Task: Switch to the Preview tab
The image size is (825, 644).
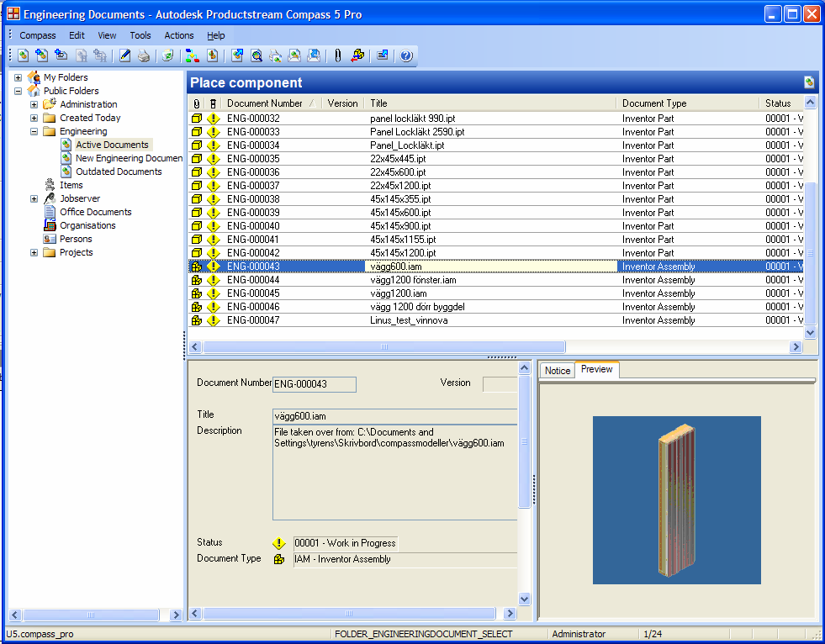Action: (596, 369)
